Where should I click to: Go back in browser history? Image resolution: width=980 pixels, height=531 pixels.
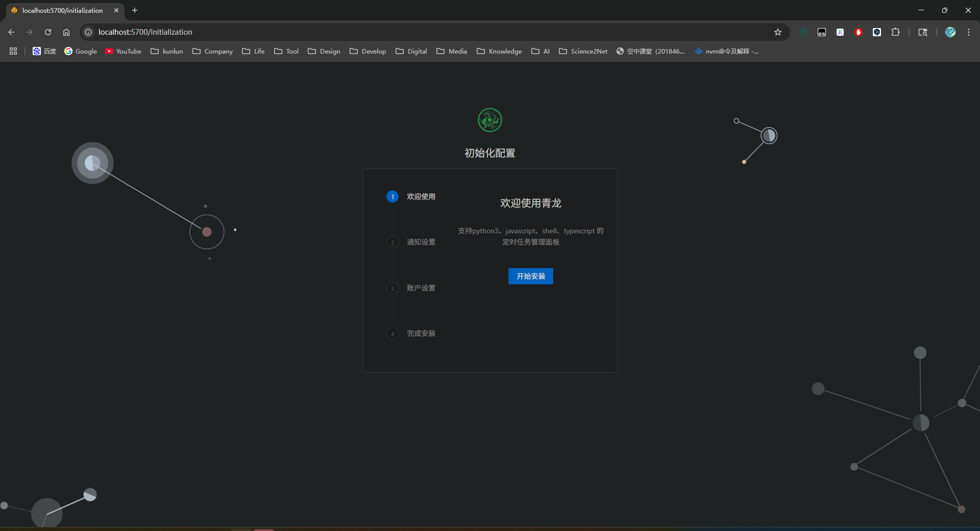[x=11, y=32]
